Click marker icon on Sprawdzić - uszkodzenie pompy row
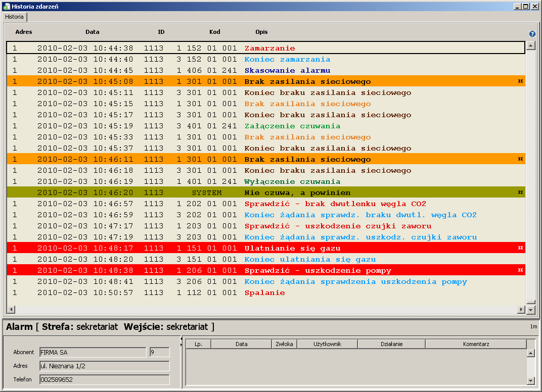The height and width of the screenshot is (392, 542). tap(520, 270)
